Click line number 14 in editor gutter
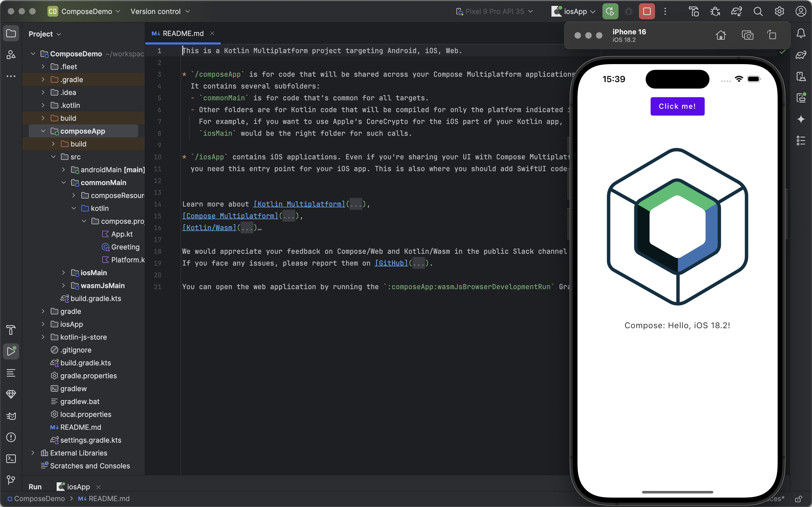This screenshot has width=812, height=507. (x=158, y=204)
